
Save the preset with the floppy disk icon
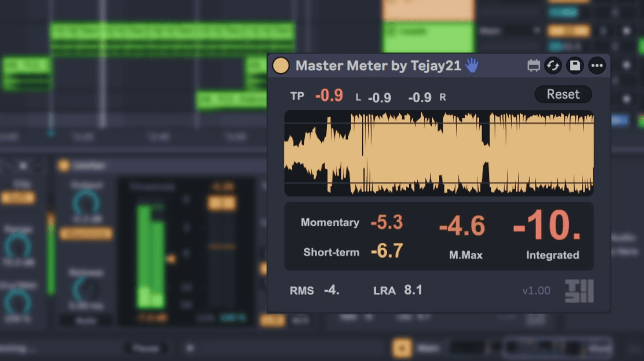click(575, 65)
